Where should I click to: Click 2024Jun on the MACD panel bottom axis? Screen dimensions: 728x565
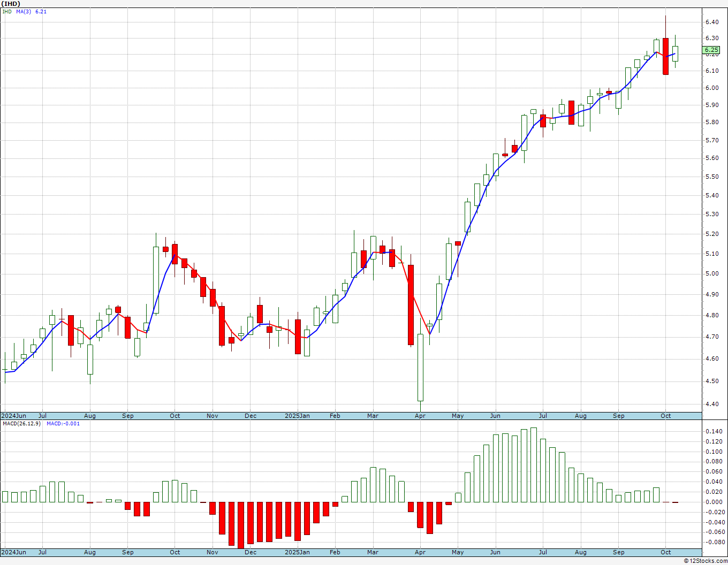(x=13, y=552)
